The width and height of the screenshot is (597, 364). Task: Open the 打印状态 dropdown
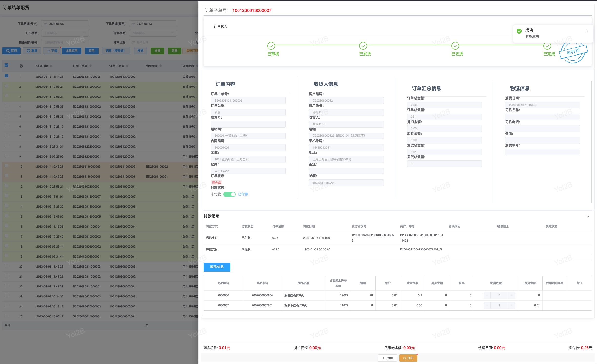click(x=65, y=33)
